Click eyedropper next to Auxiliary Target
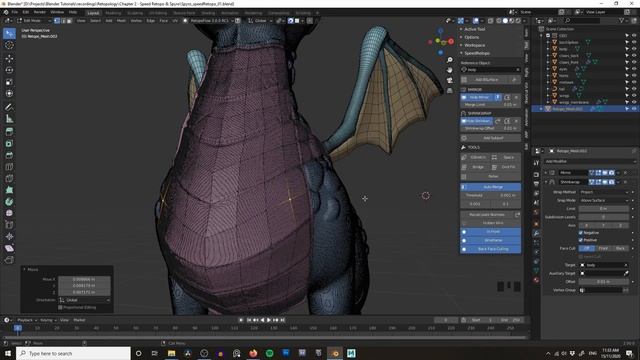Image resolution: width=640 pixels, height=360 pixels. click(626, 273)
